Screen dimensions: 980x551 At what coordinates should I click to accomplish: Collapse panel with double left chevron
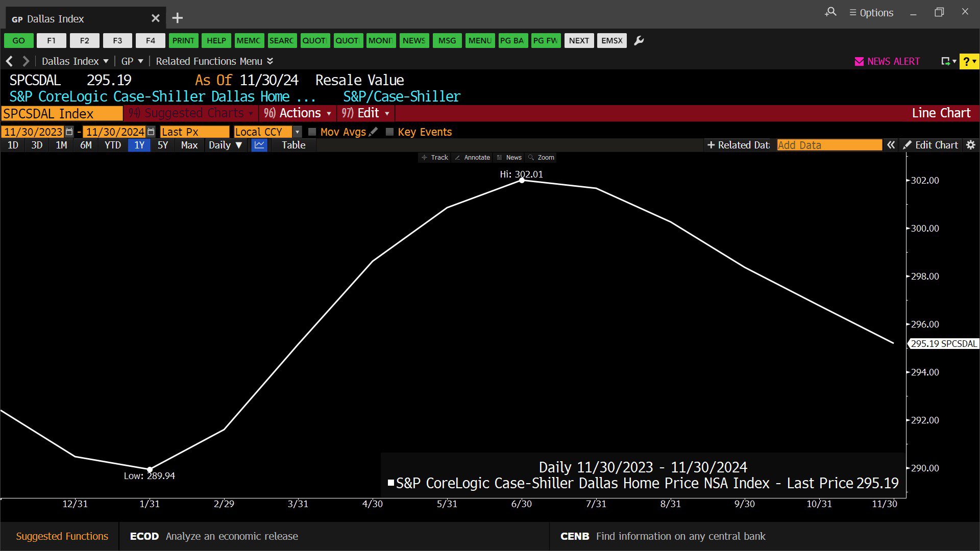[x=891, y=145]
